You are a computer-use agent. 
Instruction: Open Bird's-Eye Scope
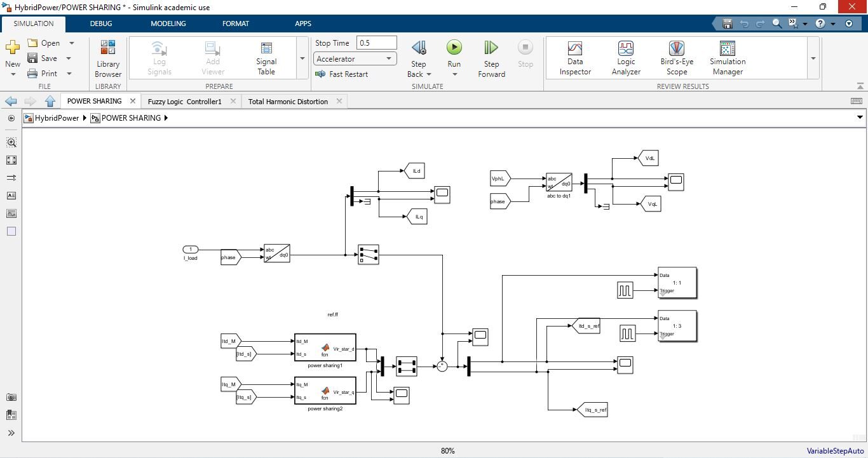click(x=676, y=58)
